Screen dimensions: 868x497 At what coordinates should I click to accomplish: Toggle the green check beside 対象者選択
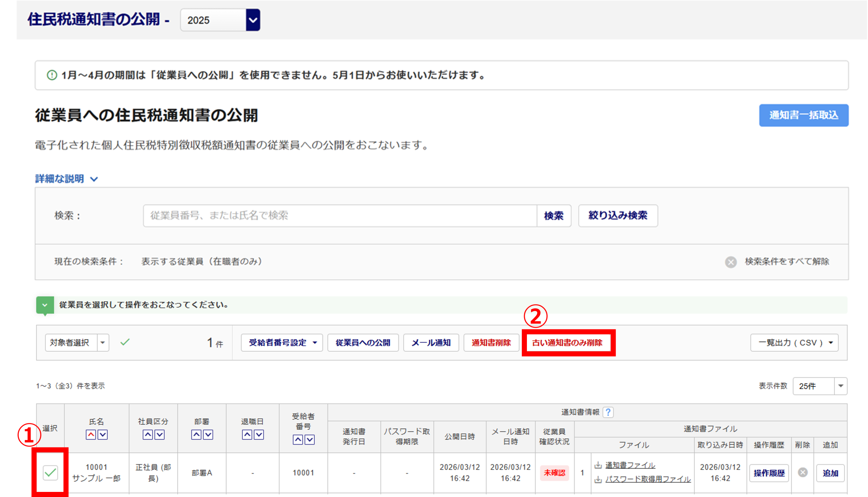click(125, 342)
